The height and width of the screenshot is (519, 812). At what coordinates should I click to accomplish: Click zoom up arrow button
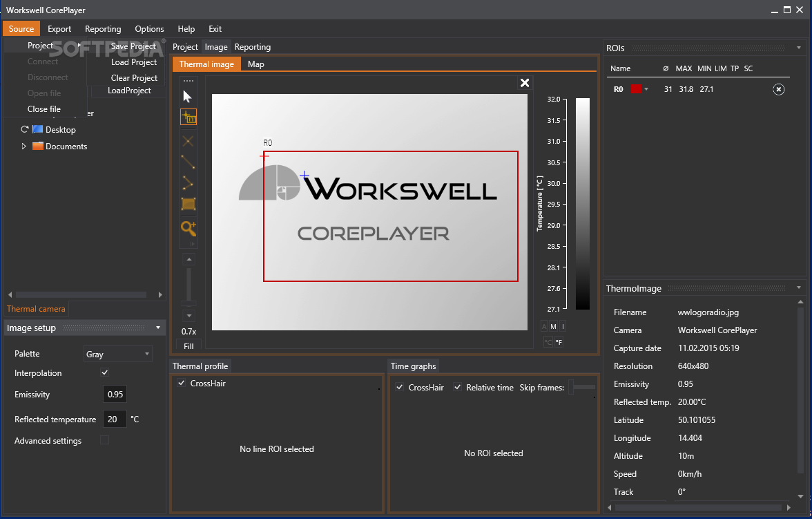(x=189, y=259)
